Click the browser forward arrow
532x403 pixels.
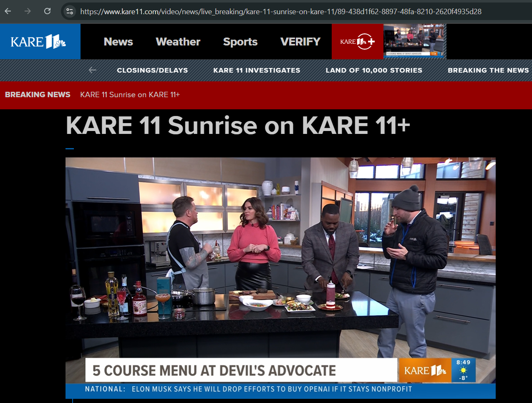point(28,11)
